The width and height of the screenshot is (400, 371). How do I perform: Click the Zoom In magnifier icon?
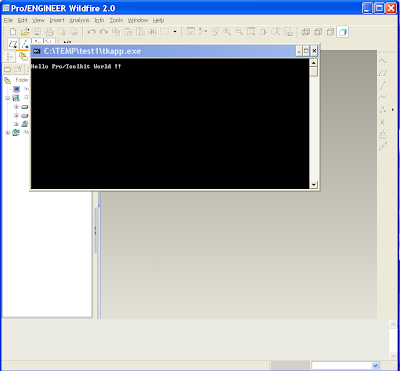click(x=227, y=32)
